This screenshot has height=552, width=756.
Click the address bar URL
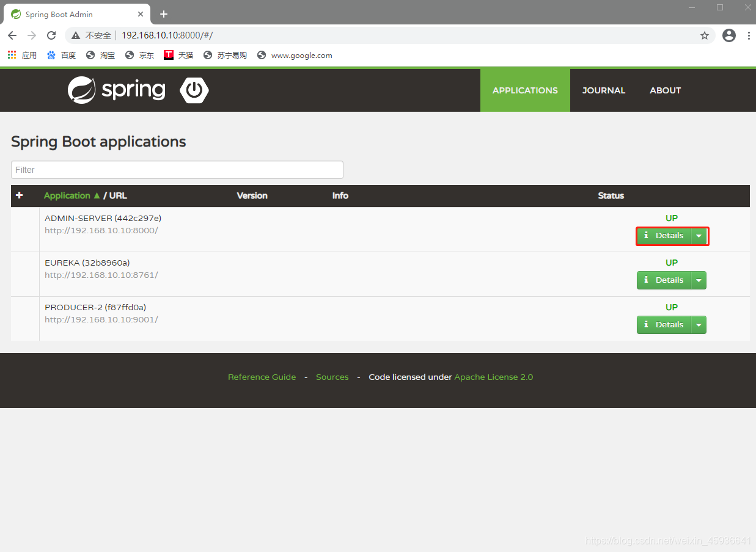(x=167, y=35)
